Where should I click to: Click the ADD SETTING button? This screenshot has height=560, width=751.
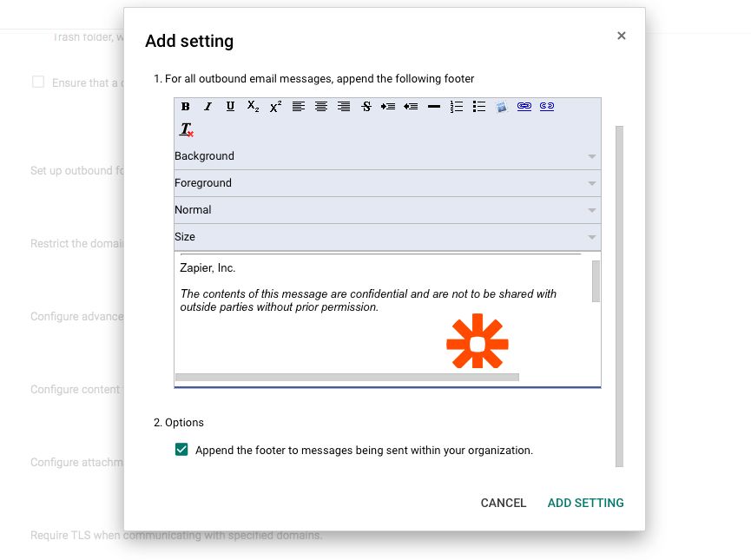tap(585, 503)
